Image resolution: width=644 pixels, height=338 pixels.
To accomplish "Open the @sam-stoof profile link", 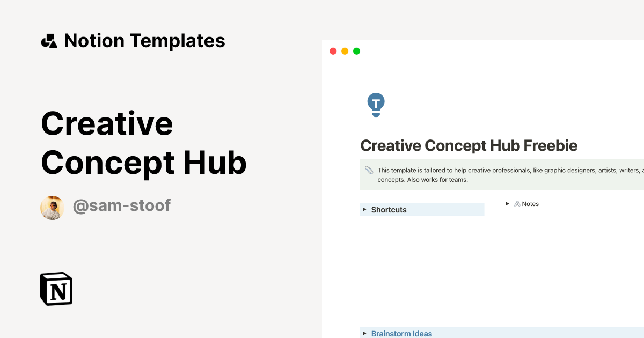I will click(x=122, y=205).
